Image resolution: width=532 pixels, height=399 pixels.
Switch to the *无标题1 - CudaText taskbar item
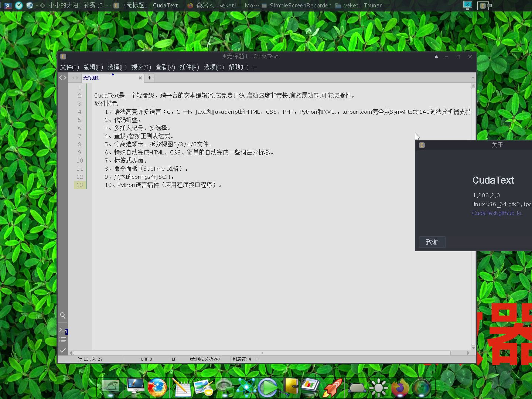[146, 6]
